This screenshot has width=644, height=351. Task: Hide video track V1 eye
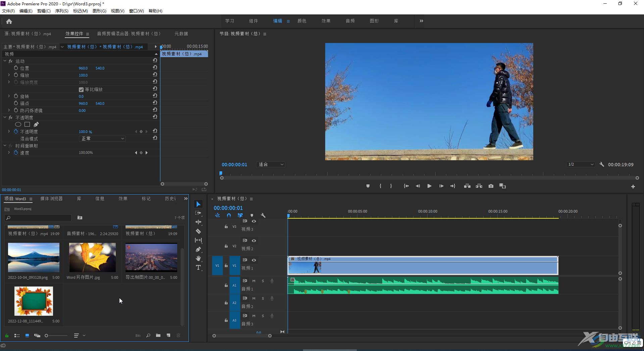click(x=254, y=260)
